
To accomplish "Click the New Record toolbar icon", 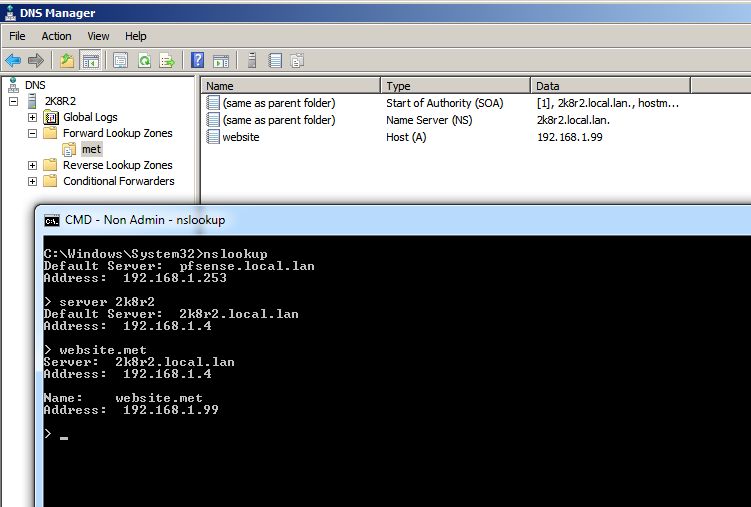I will 275,61.
